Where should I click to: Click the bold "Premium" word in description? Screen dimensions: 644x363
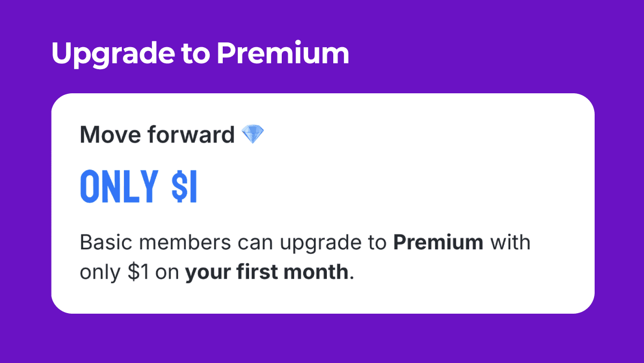tap(438, 242)
